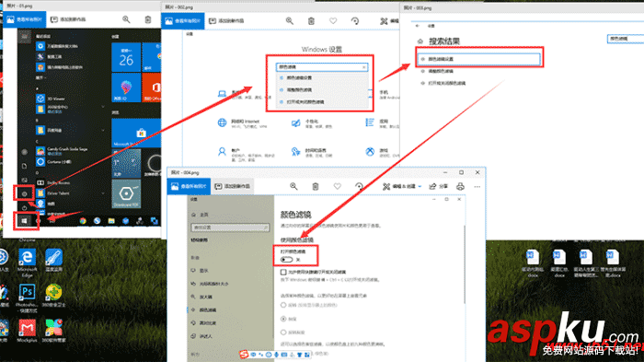Click the sidebar 'Find a setting' search box
Screen dimensions: 644x362
[x=230, y=228]
